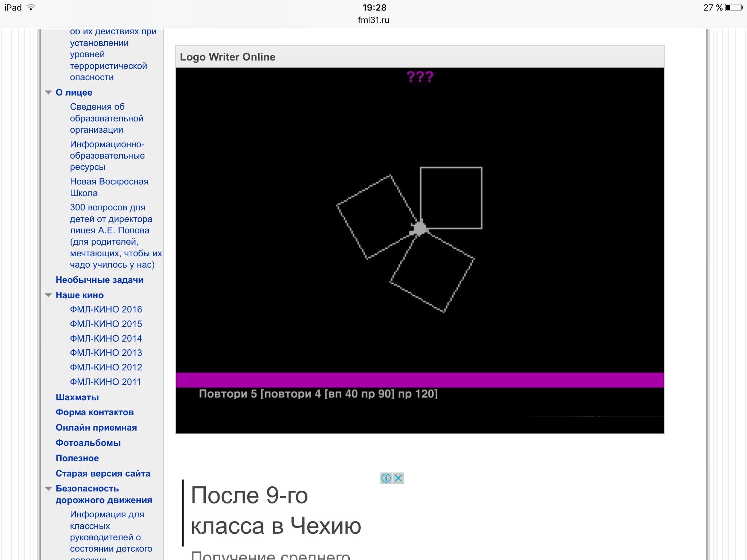Tap the fml31.ru address bar
The image size is (747, 560).
pos(373,20)
